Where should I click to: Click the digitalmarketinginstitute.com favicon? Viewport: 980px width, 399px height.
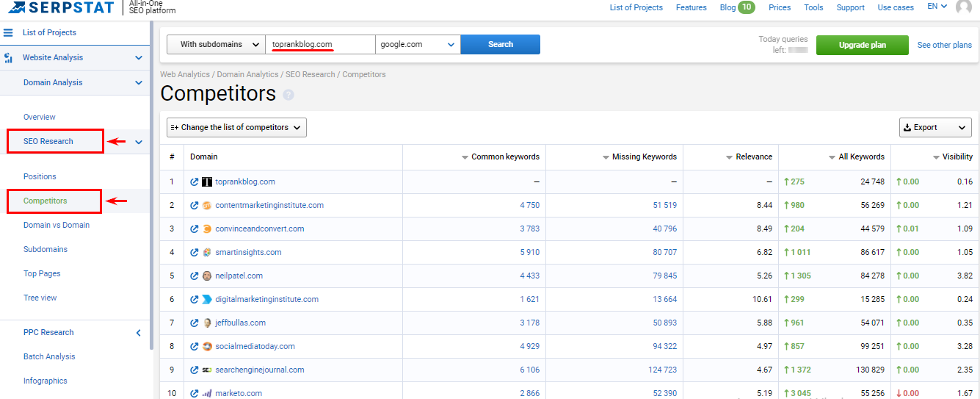tap(207, 299)
